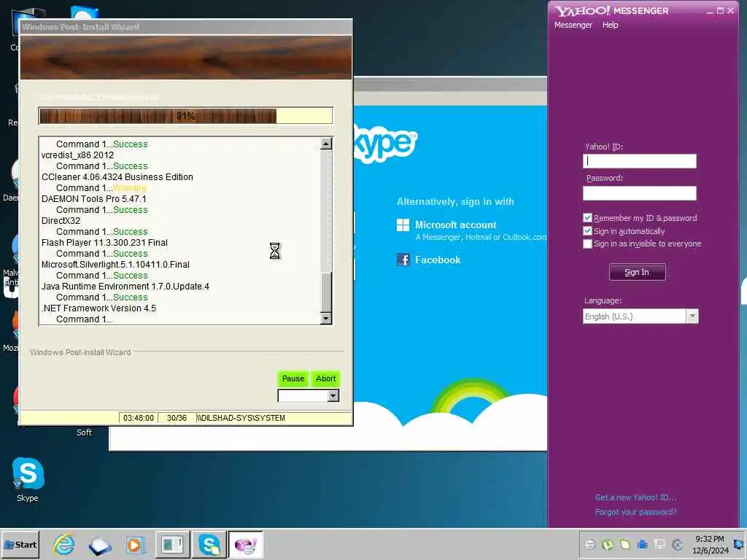
Task: Click the yellow Warning status under CCleaner
Action: pyautogui.click(x=130, y=188)
